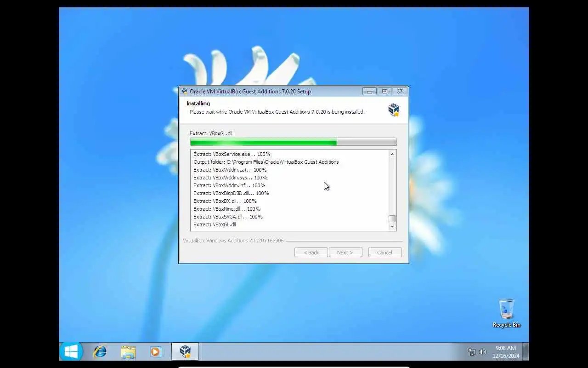Image resolution: width=588 pixels, height=368 pixels.
Task: Click the log scrollbar up arrow
Action: point(392,154)
